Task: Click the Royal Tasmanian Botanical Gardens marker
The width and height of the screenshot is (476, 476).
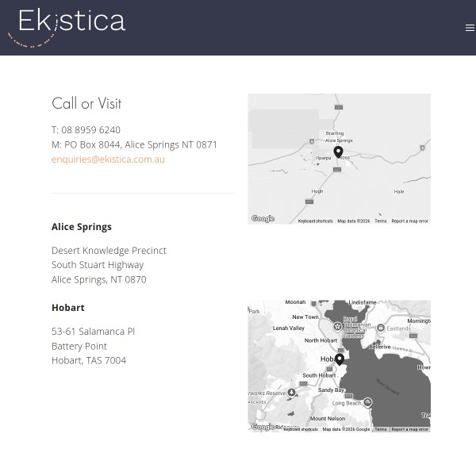Action: point(337,326)
